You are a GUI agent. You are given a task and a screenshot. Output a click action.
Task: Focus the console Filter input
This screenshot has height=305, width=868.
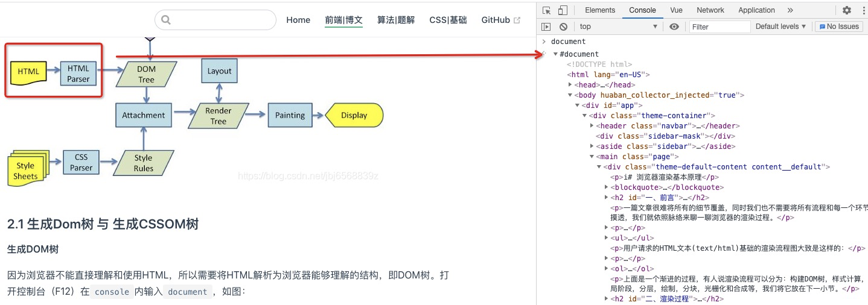tap(720, 27)
